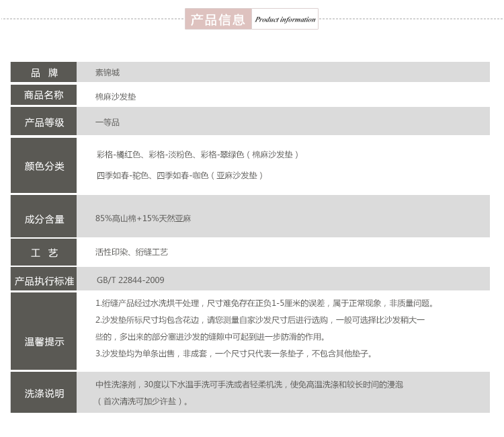Click the 产品执行标准 label cell

point(44,279)
